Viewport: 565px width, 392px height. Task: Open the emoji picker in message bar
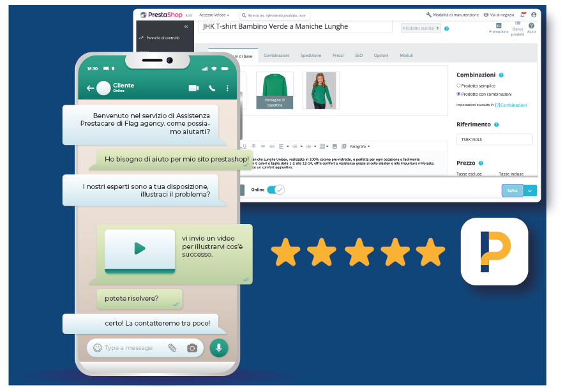pyautogui.click(x=97, y=348)
